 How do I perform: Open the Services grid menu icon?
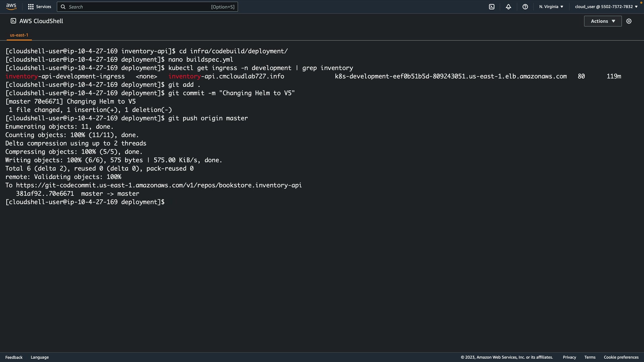[x=31, y=7]
